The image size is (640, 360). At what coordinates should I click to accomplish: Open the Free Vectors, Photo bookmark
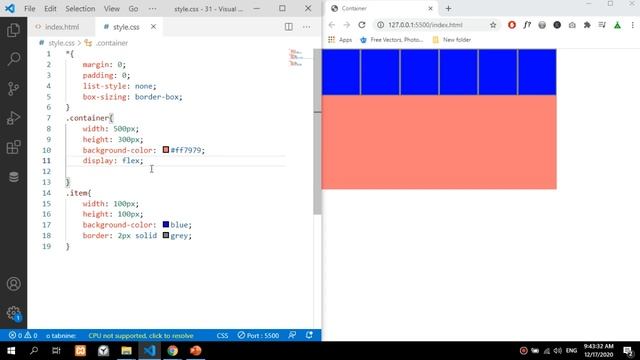[392, 40]
